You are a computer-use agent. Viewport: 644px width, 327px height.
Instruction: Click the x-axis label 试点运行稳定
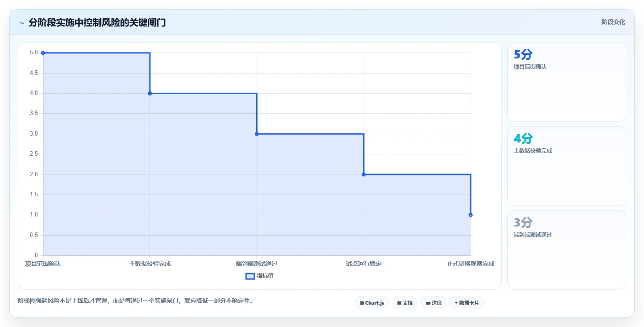coord(364,264)
